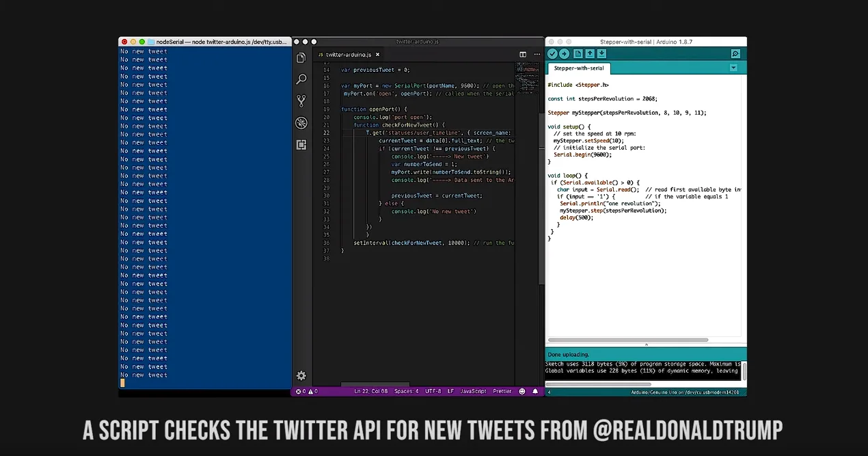The width and height of the screenshot is (868, 456).
Task: Open the Explorer view in VS Code
Action: click(301, 58)
